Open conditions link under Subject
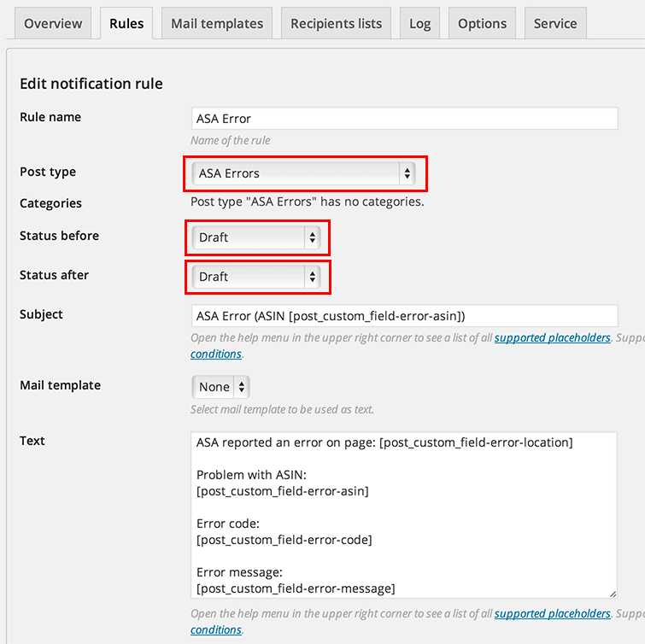 pos(216,354)
